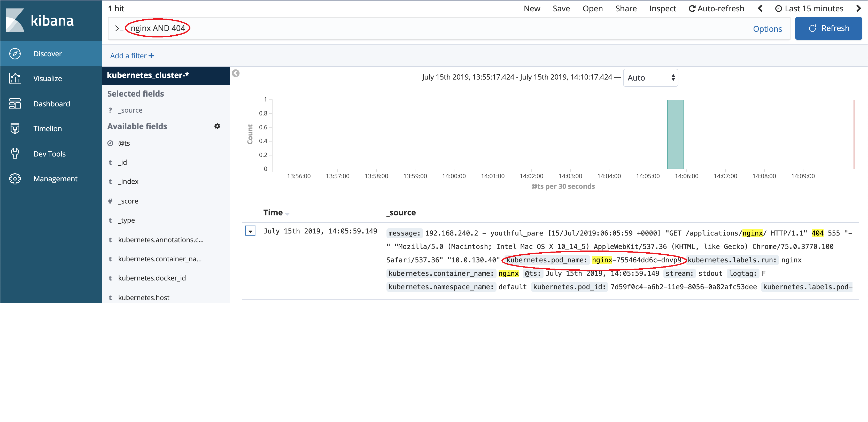
Task: Click the Share menu item
Action: pos(626,9)
